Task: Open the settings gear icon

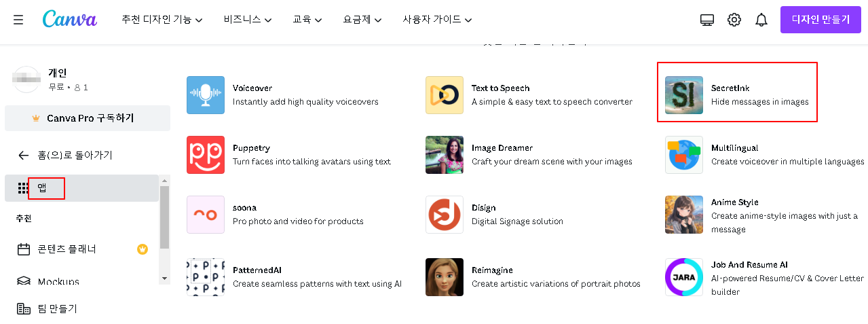Action: coord(734,20)
